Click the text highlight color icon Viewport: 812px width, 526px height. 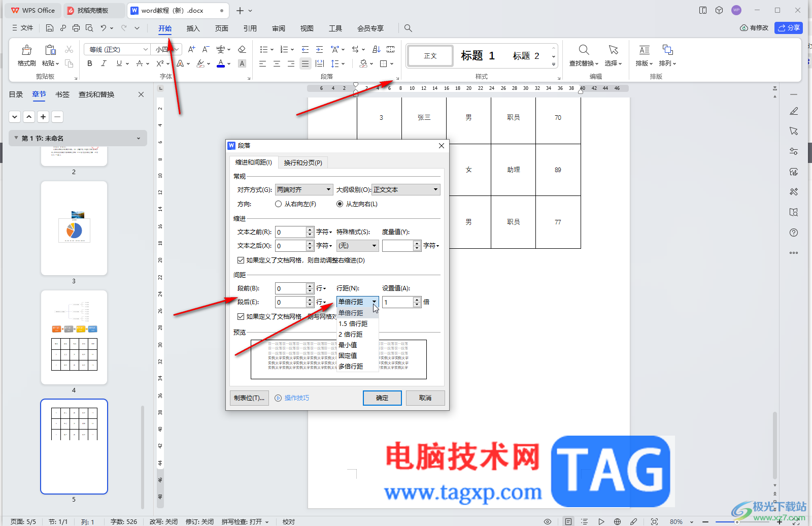[x=201, y=63]
